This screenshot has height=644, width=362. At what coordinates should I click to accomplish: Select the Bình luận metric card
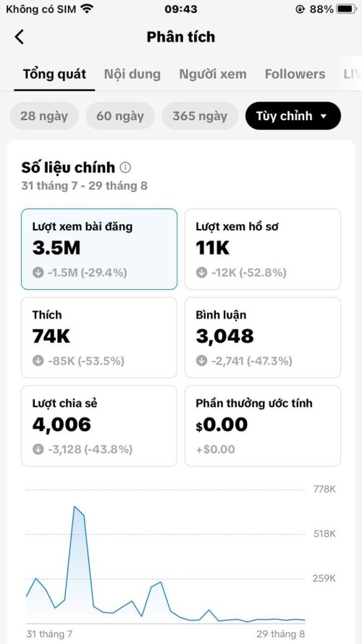click(263, 338)
